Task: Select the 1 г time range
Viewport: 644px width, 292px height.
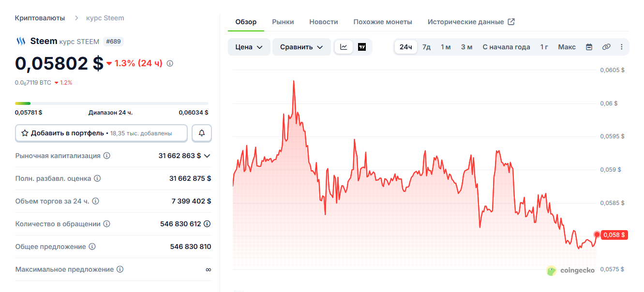Action: [544, 47]
